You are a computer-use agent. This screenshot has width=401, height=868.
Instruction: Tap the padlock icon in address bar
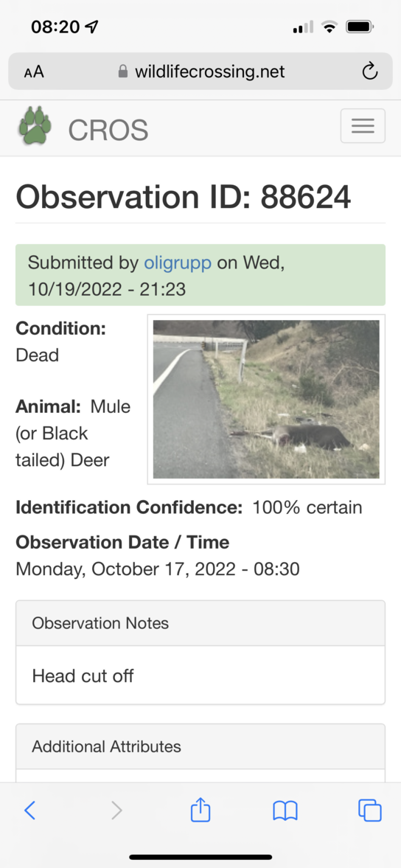click(123, 71)
